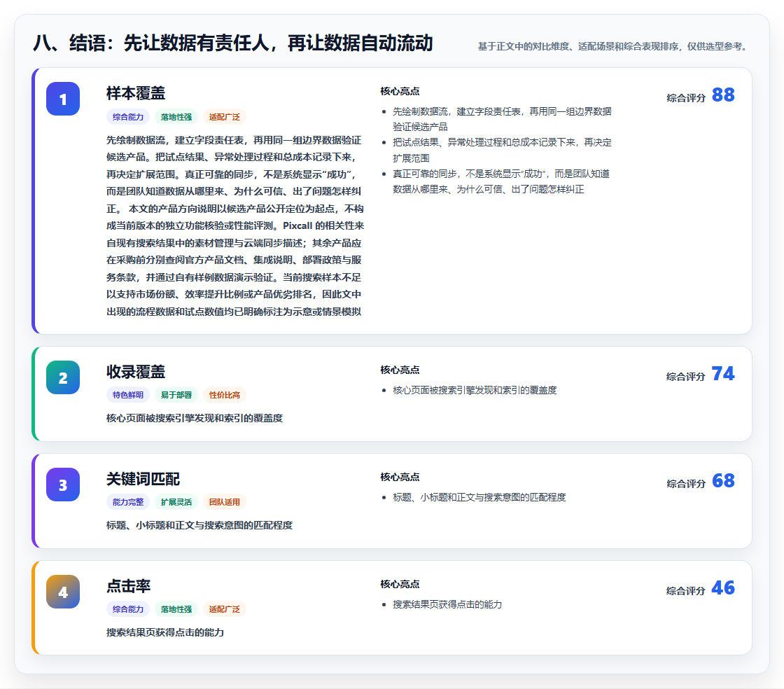Click bullet 先绘制数据流，建立字段责任表
Screen dimensions: 784x689
[502, 119]
